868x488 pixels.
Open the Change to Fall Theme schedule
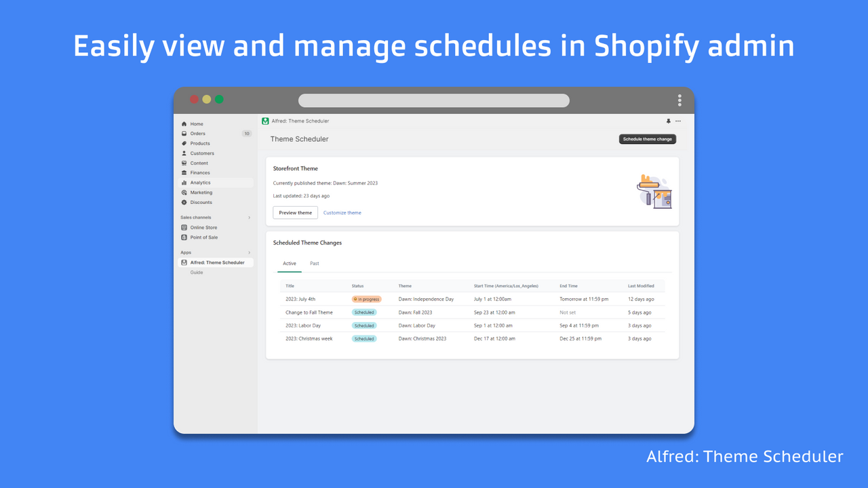309,312
